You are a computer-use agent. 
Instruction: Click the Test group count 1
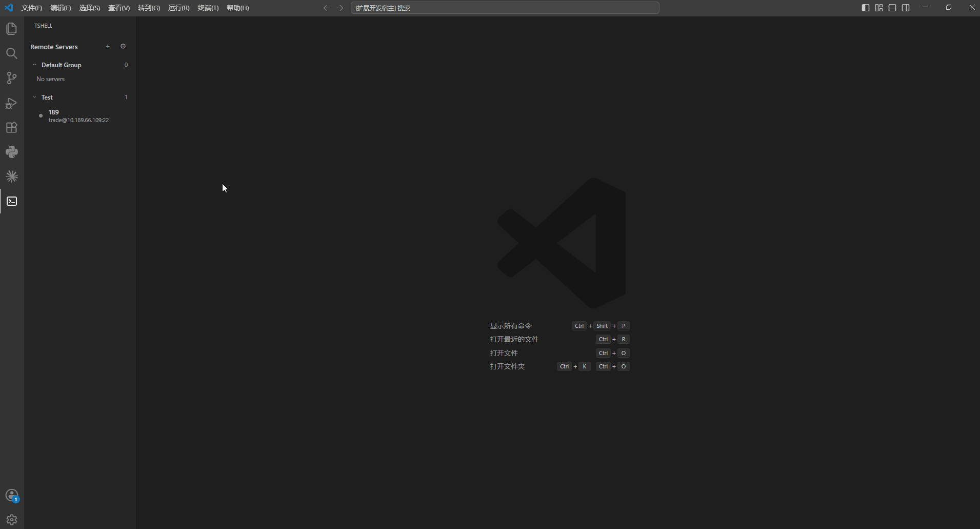tap(126, 97)
